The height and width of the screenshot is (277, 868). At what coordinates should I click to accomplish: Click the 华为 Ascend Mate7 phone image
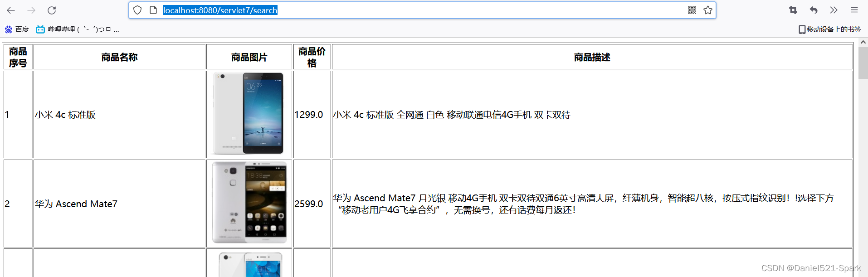tap(249, 203)
